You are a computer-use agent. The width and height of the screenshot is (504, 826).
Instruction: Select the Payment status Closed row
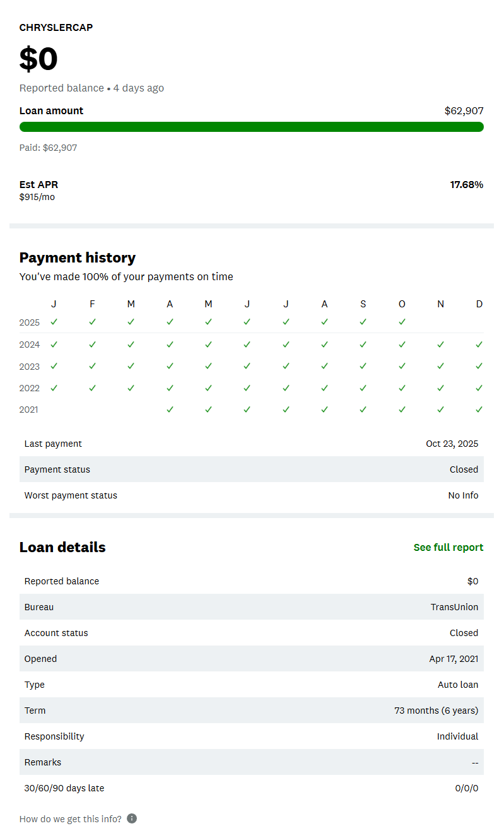(251, 469)
